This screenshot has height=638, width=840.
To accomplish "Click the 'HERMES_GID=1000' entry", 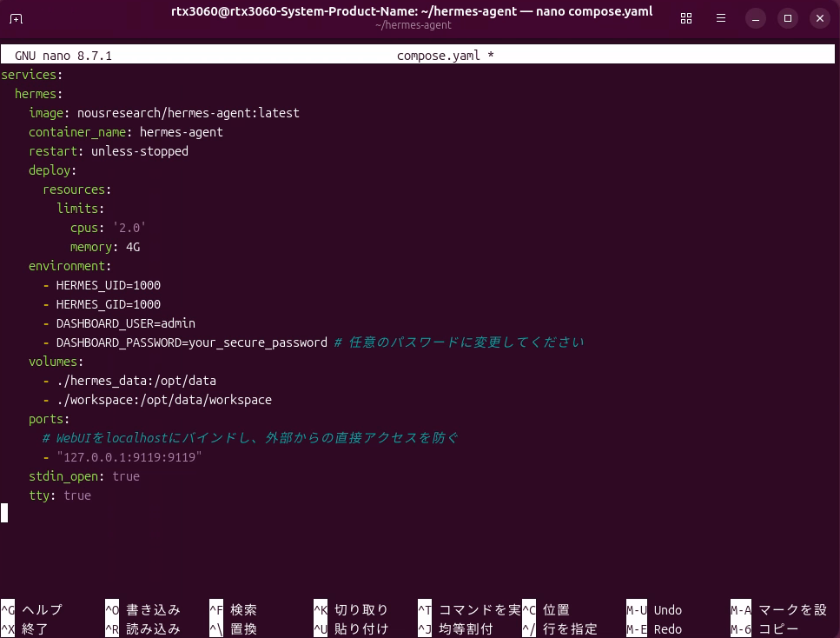I will point(109,304).
